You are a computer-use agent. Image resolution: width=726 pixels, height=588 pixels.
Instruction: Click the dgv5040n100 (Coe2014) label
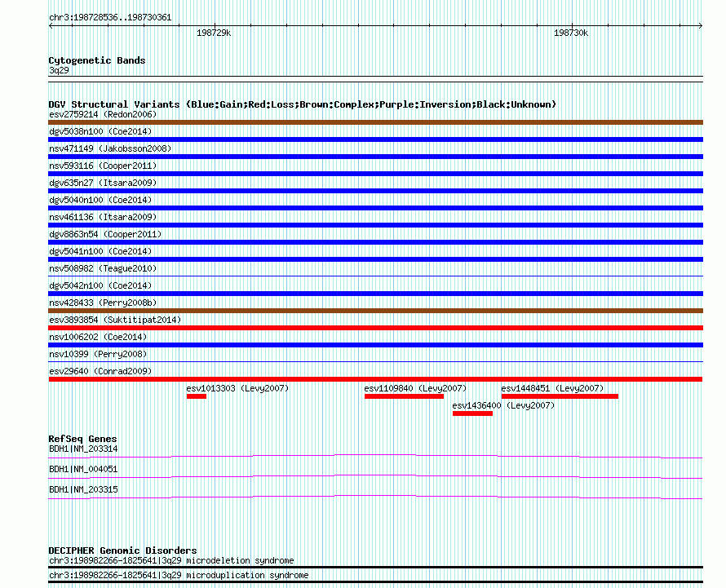click(x=100, y=200)
